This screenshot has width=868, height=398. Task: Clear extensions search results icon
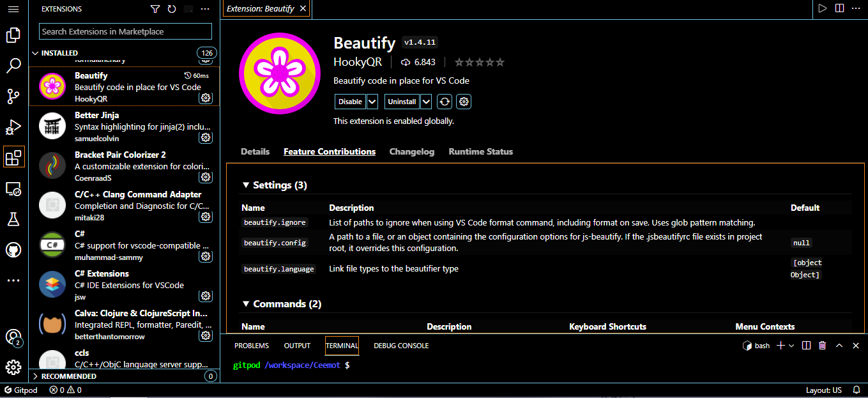click(188, 9)
